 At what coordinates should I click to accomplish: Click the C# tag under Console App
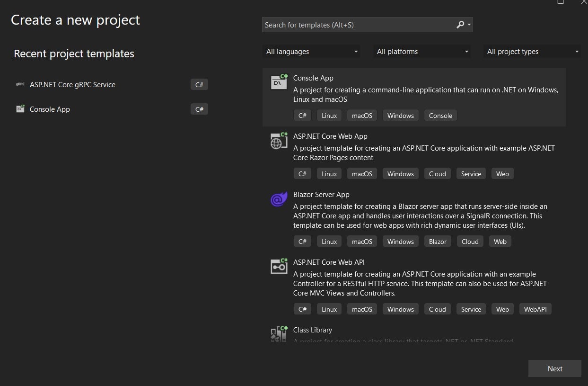[302, 116]
